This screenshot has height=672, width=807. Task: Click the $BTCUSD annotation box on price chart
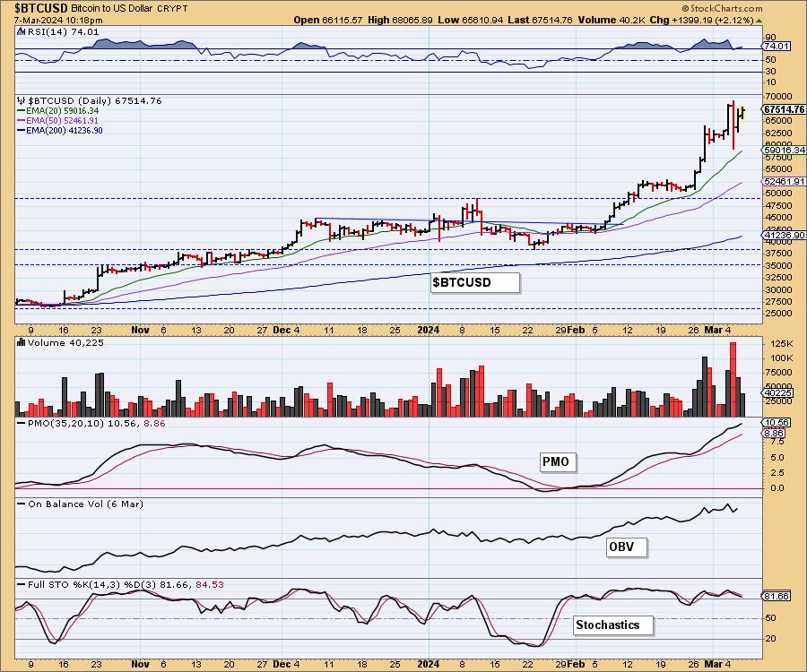tap(474, 282)
